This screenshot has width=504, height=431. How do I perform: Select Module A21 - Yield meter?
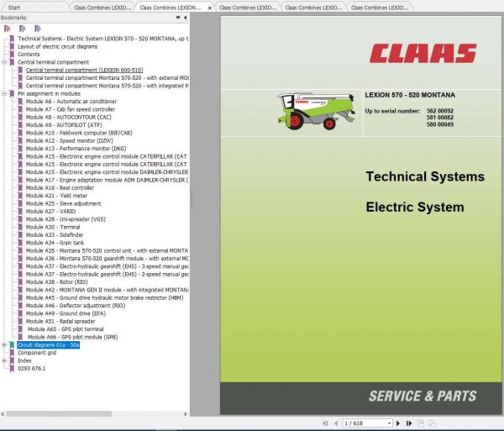pos(56,196)
